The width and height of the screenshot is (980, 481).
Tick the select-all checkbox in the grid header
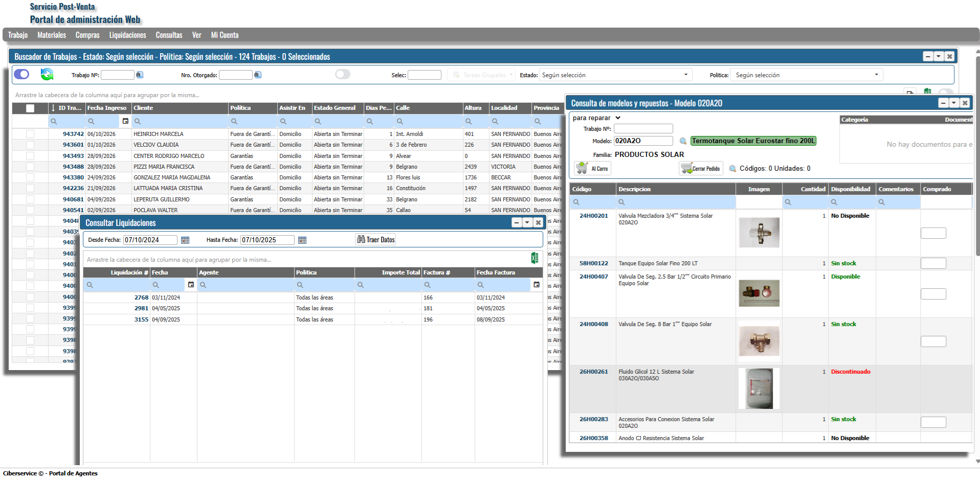(x=30, y=108)
